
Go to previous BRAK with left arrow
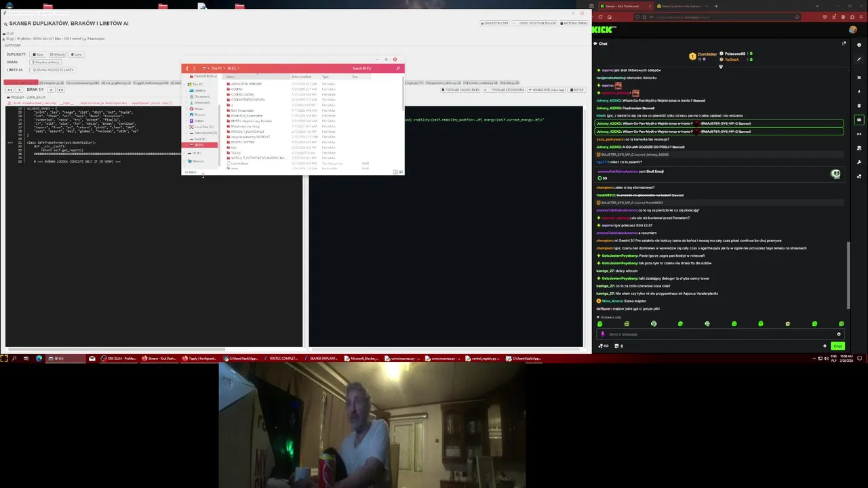point(19,89)
